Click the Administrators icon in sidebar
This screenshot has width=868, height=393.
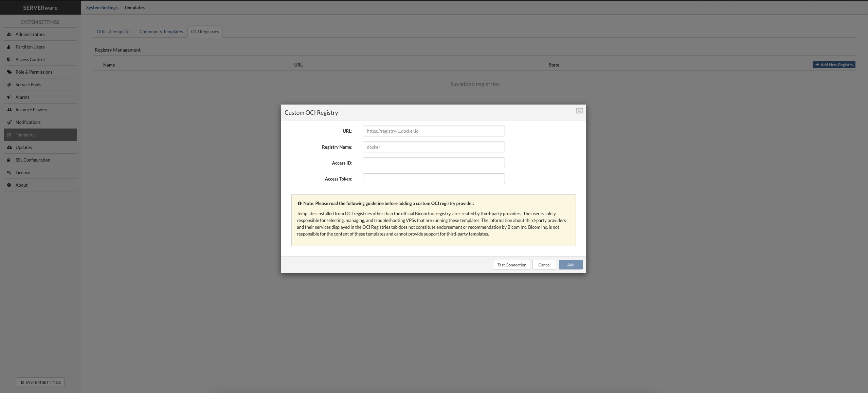click(9, 34)
